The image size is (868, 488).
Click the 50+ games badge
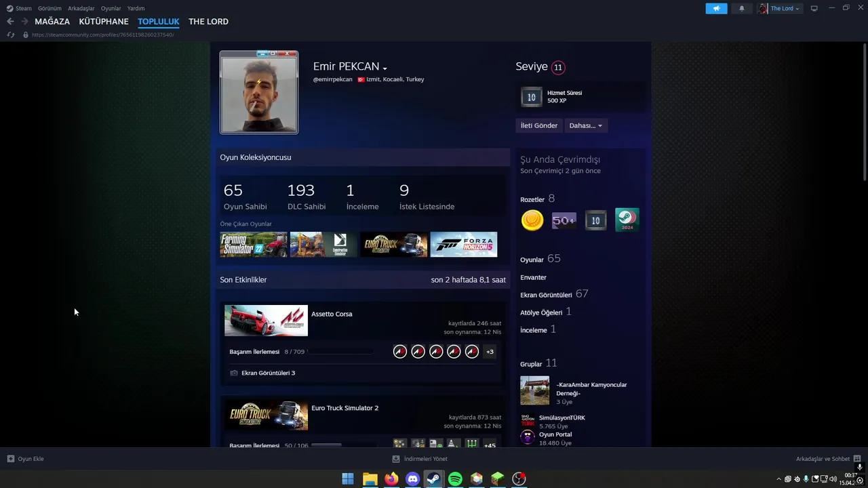pos(564,220)
